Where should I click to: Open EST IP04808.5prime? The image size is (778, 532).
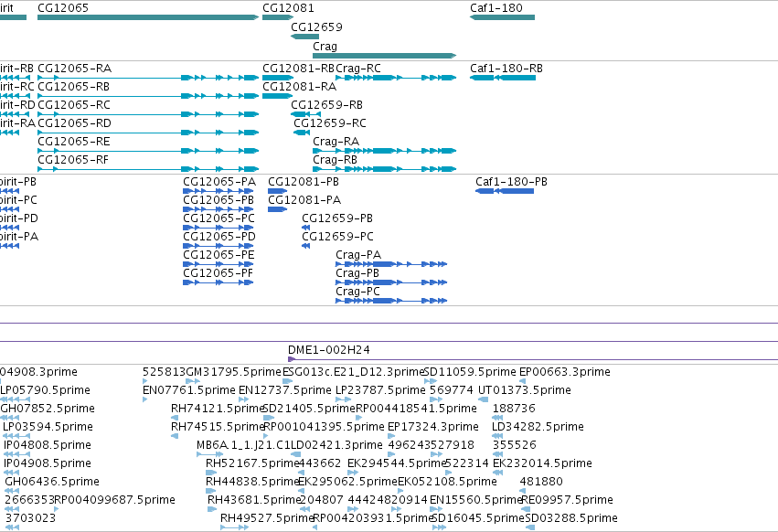point(48,445)
